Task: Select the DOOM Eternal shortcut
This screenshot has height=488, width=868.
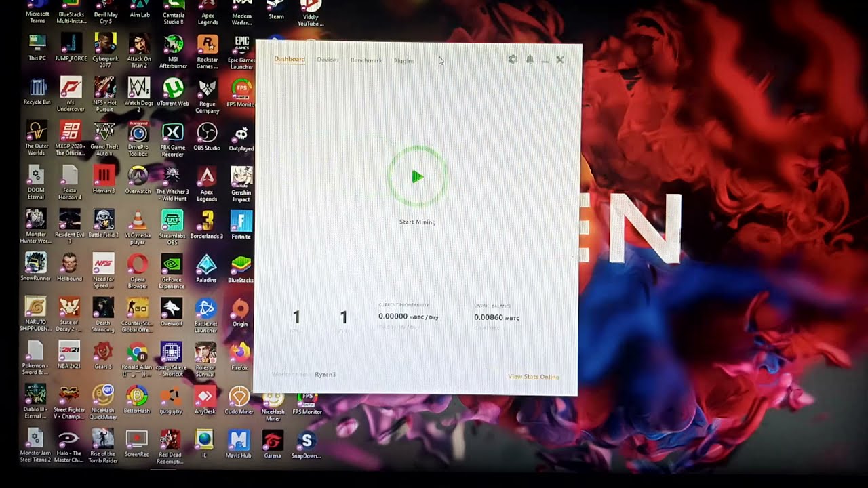Action: point(36,182)
